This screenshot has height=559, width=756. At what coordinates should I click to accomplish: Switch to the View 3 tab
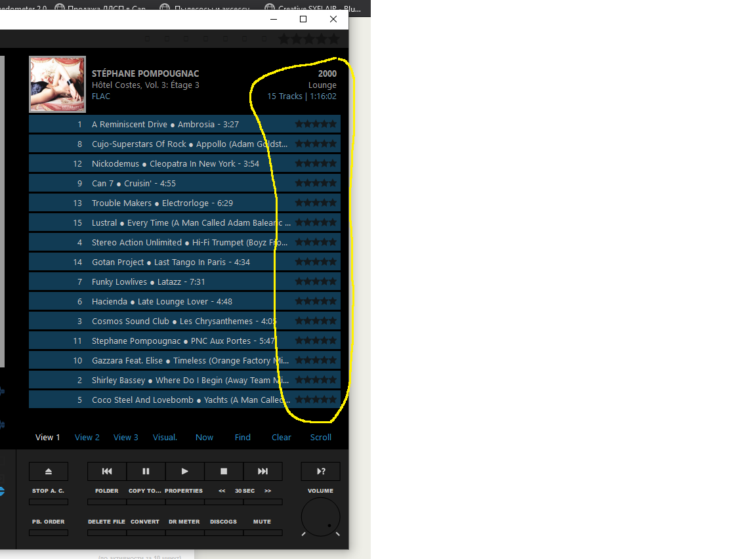126,438
